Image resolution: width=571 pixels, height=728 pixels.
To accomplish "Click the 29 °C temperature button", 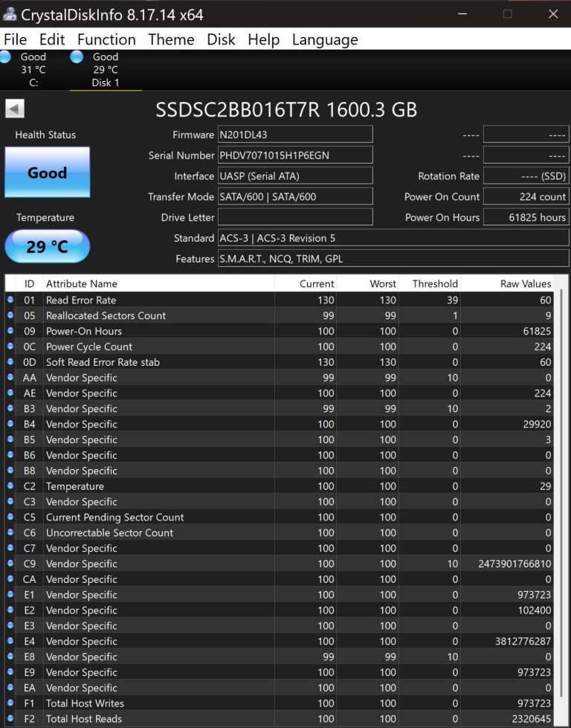I will tap(47, 246).
